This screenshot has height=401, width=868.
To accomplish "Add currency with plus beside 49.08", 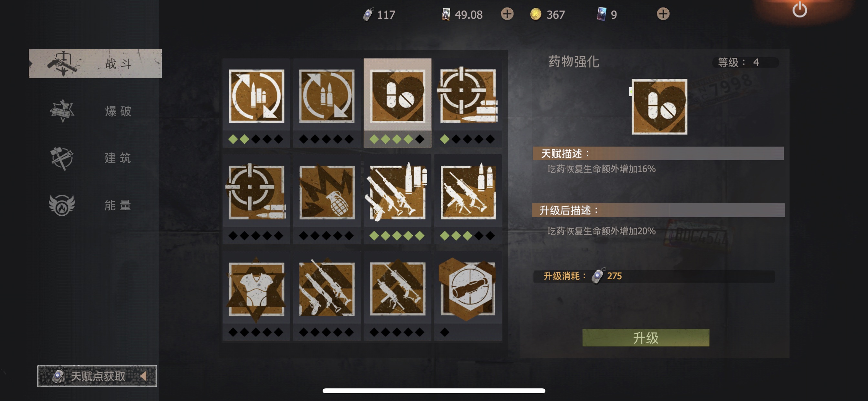I will [x=507, y=14].
